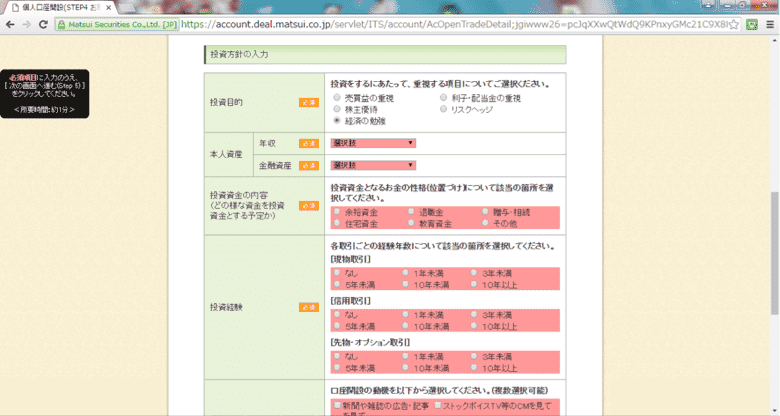Select なし under 信用取引 experience
This screenshot has height=416, width=780.
(336, 314)
